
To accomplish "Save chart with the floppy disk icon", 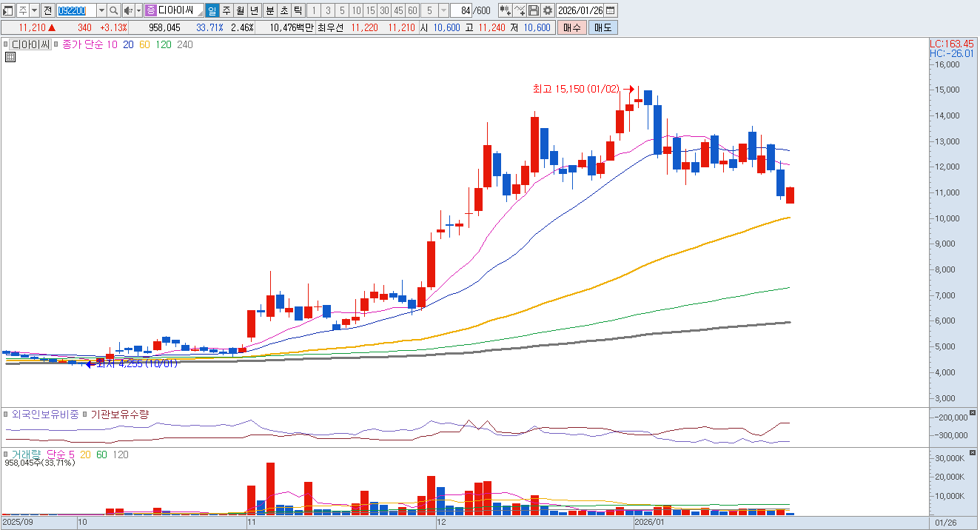I will pyautogui.click(x=533, y=10).
